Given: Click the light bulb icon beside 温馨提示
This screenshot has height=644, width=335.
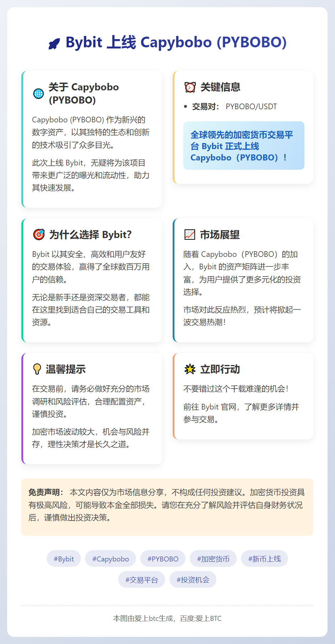Looking at the screenshot, I should pos(37,369).
